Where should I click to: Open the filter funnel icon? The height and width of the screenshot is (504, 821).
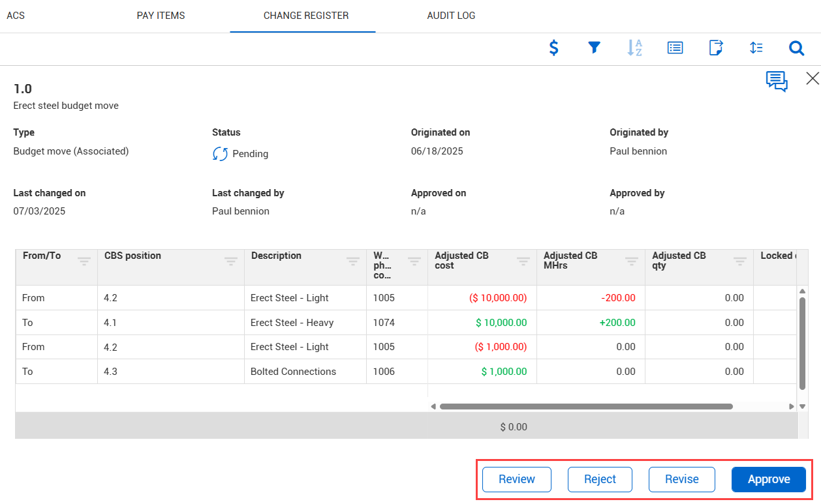click(x=594, y=48)
